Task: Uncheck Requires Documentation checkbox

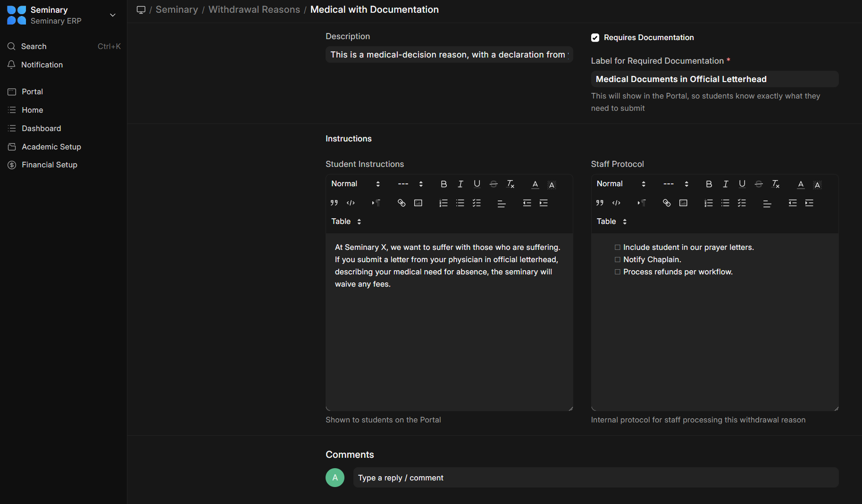Action: pyautogui.click(x=595, y=38)
